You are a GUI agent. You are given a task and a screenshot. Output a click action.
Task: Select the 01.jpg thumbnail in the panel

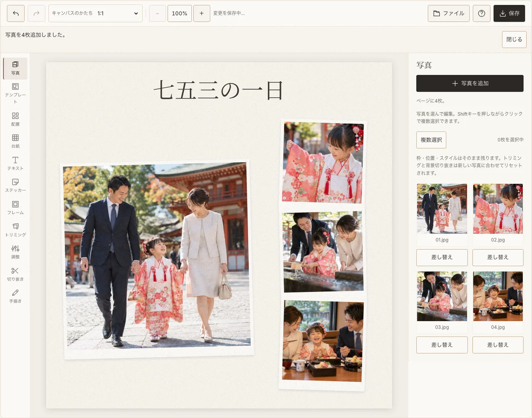pos(442,209)
